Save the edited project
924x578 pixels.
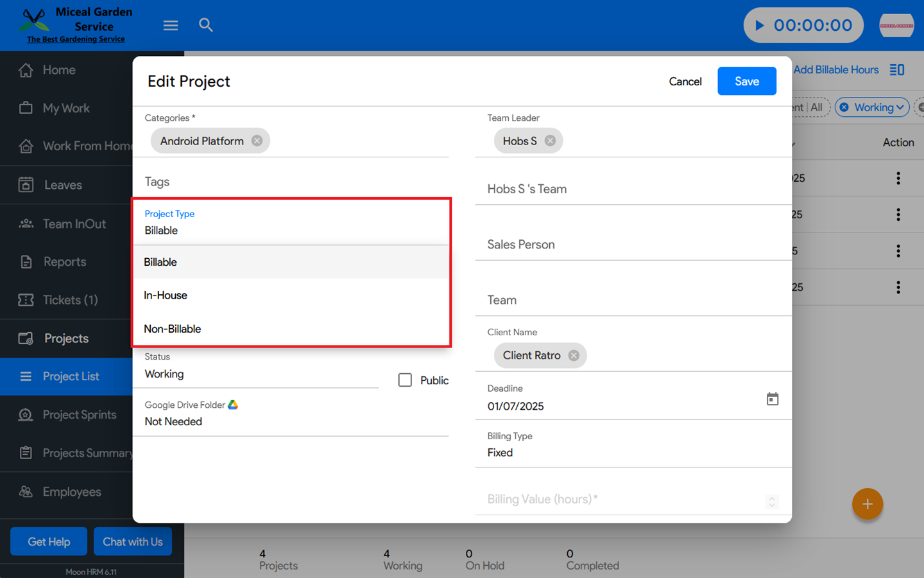coord(746,82)
